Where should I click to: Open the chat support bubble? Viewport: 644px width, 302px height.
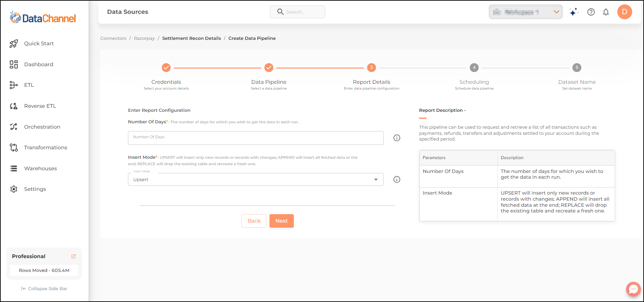point(634,289)
